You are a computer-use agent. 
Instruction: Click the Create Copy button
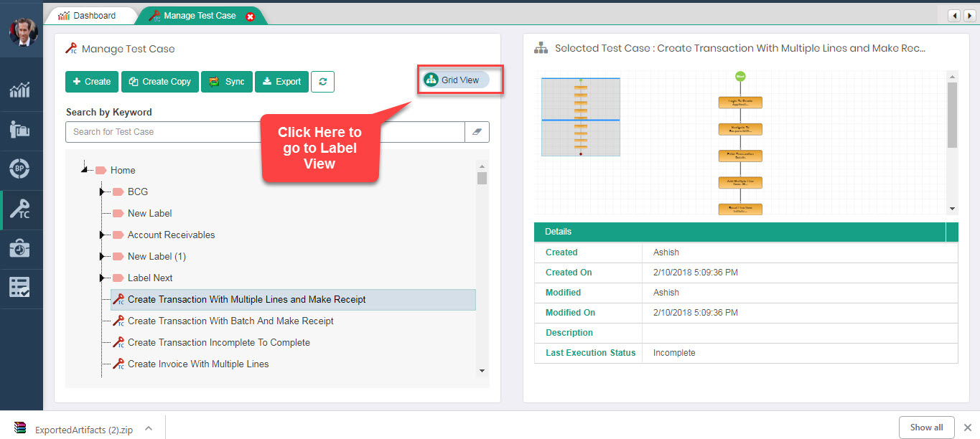point(160,82)
